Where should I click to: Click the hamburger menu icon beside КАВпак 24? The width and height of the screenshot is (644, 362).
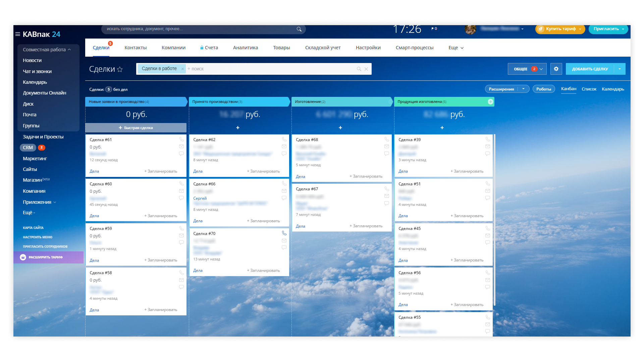click(17, 34)
